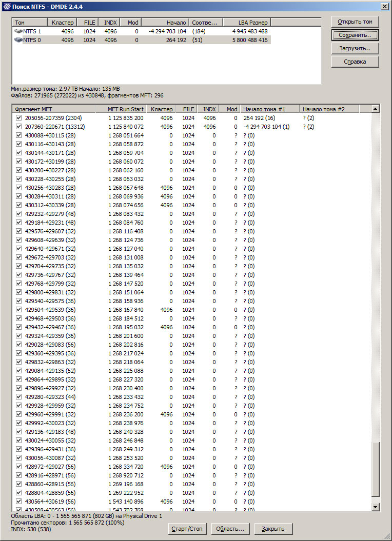Toggle checkbox for fragment 430564-430619 (56)
Screen dimensions: 392x541
pos(18,502)
